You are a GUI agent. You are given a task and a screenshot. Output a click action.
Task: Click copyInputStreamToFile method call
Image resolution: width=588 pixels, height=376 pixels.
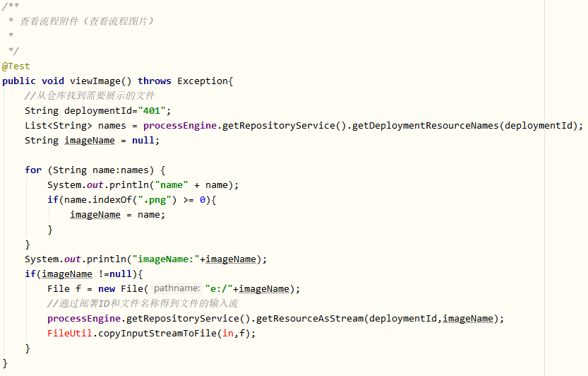(x=157, y=333)
